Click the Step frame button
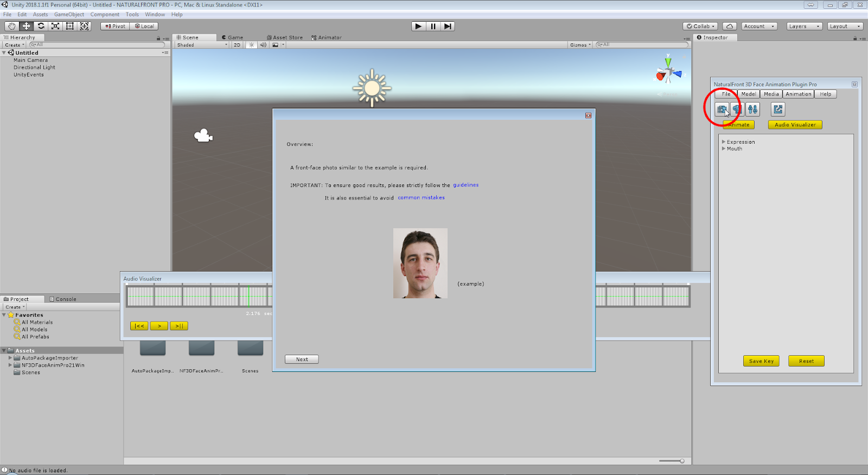The height and width of the screenshot is (475, 868). click(x=448, y=26)
